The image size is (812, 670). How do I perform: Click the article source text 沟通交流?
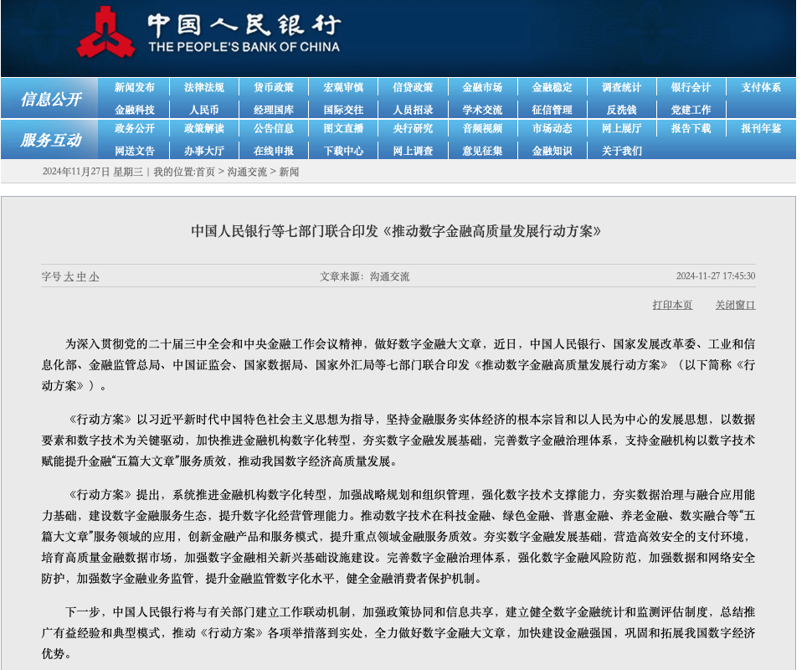pos(389,276)
